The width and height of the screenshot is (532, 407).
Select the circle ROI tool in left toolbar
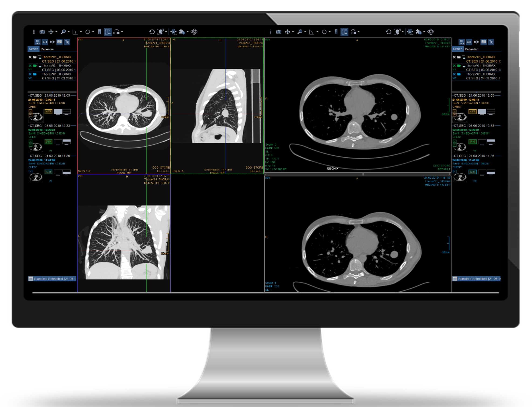88,32
